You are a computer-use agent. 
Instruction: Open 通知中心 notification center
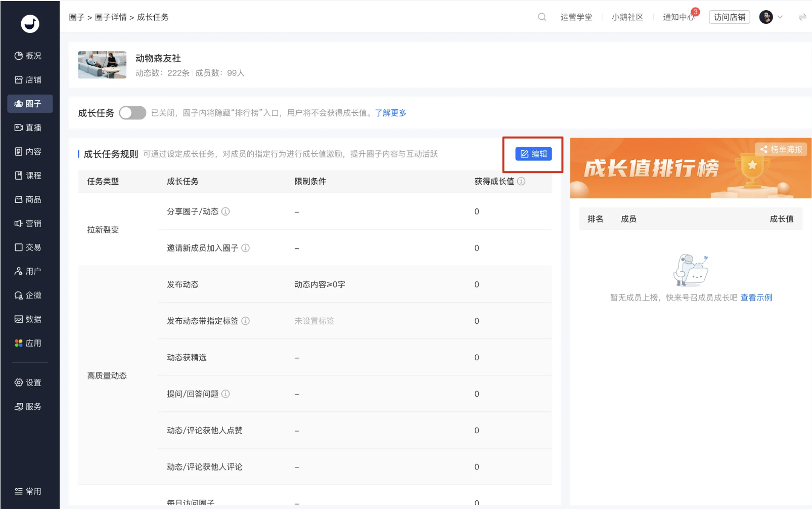click(679, 17)
